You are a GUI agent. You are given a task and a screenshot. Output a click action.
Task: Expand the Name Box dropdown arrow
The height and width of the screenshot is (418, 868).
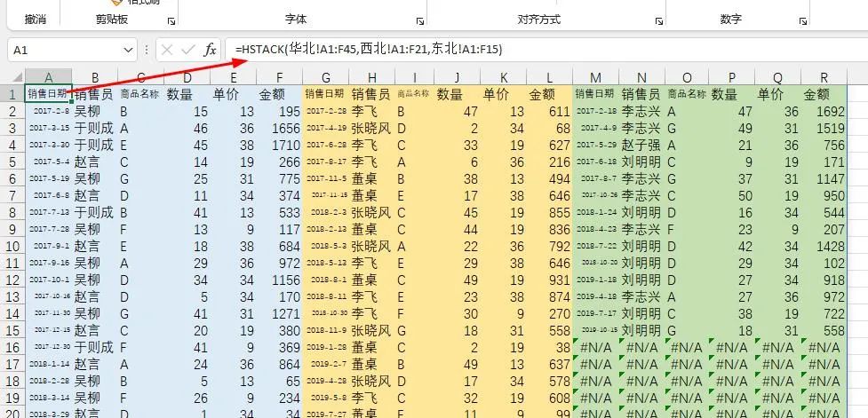coord(128,50)
